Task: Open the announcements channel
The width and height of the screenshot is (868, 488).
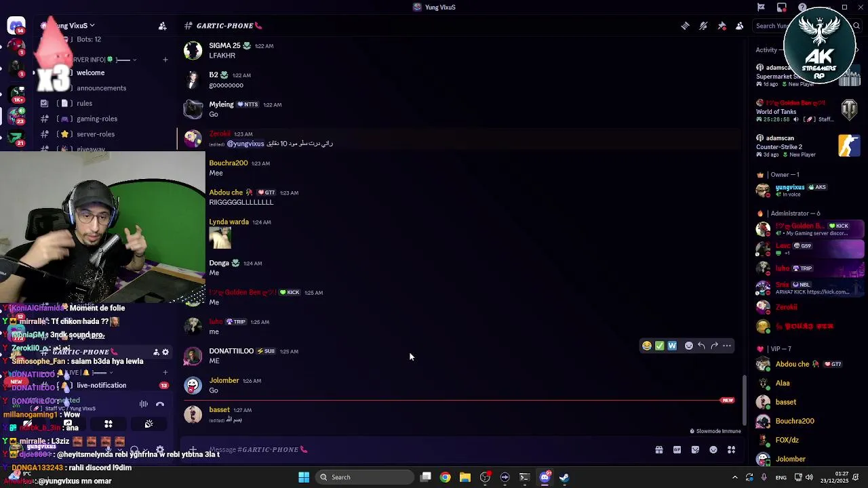Action: [102, 88]
